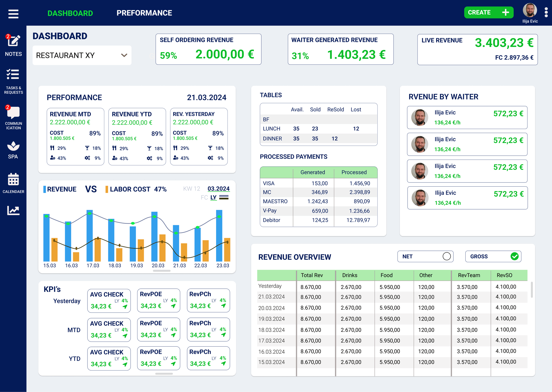Open the Spa lotus icon
The image size is (552, 392).
click(x=13, y=146)
